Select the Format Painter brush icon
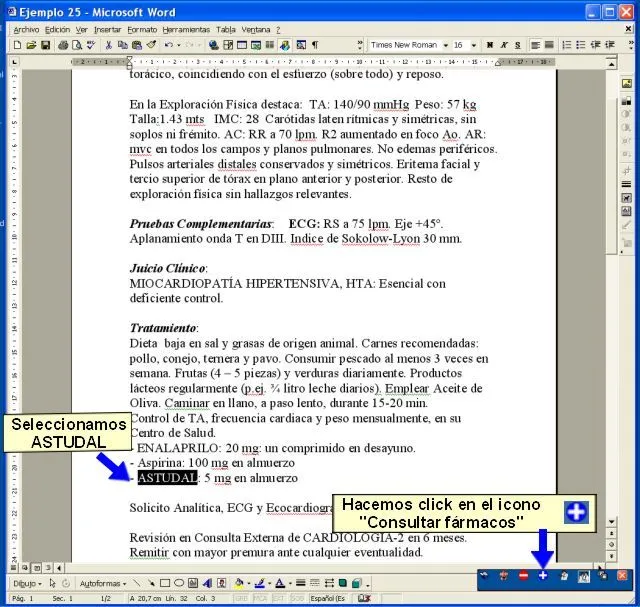640x607 pixels. (x=151, y=45)
